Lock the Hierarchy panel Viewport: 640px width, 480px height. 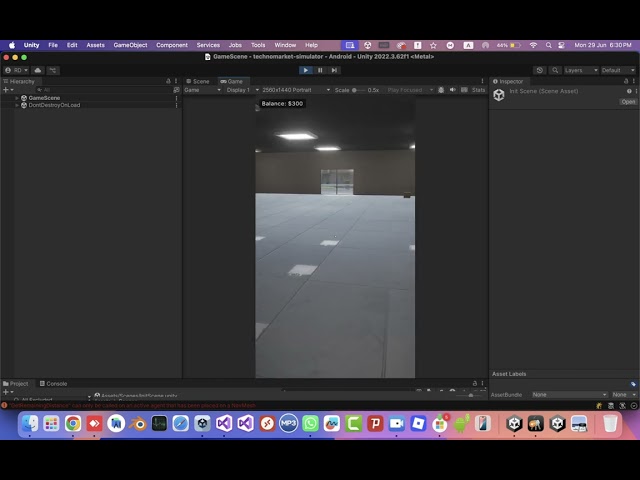coord(168,81)
